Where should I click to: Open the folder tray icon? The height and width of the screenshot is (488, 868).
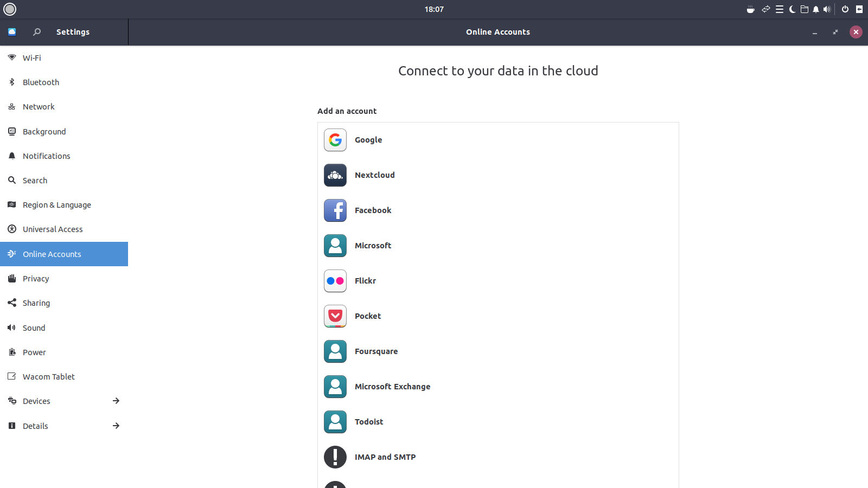pyautogui.click(x=805, y=9)
